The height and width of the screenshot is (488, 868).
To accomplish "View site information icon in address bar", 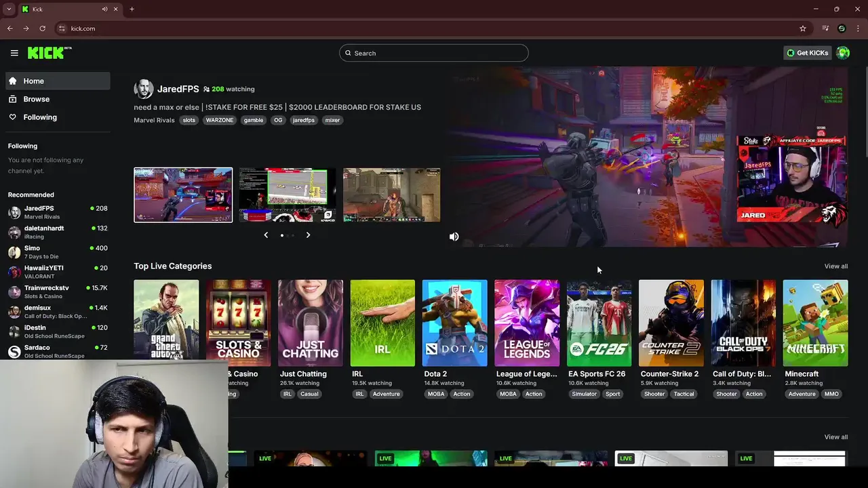I will 62,28.
